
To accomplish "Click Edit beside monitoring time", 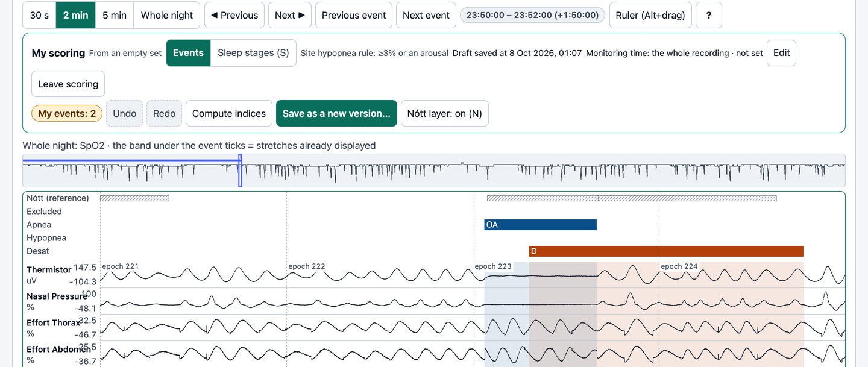I will [x=782, y=53].
